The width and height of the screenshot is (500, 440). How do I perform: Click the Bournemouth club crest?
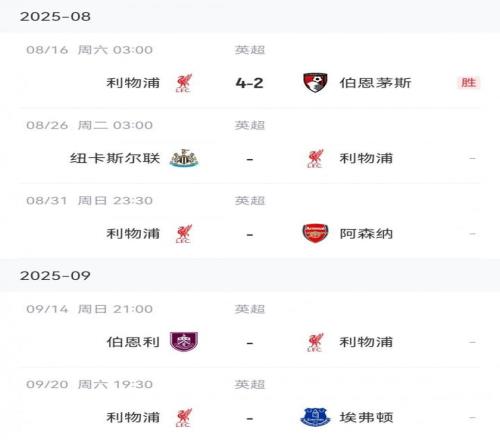315,83
